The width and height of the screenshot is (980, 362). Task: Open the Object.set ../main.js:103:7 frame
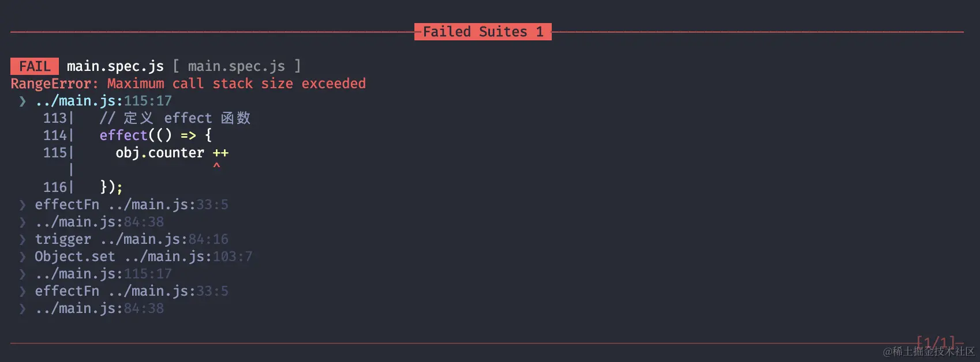[144, 257]
